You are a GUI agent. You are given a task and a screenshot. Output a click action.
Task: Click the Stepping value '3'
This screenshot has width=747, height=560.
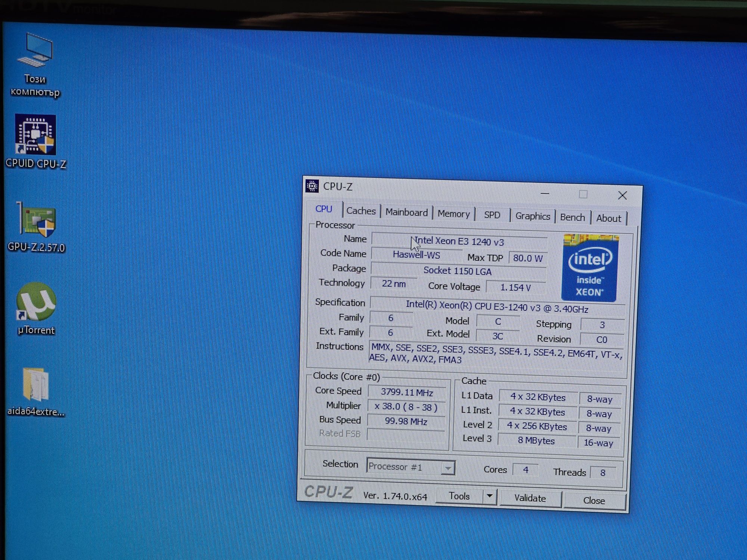coord(602,325)
